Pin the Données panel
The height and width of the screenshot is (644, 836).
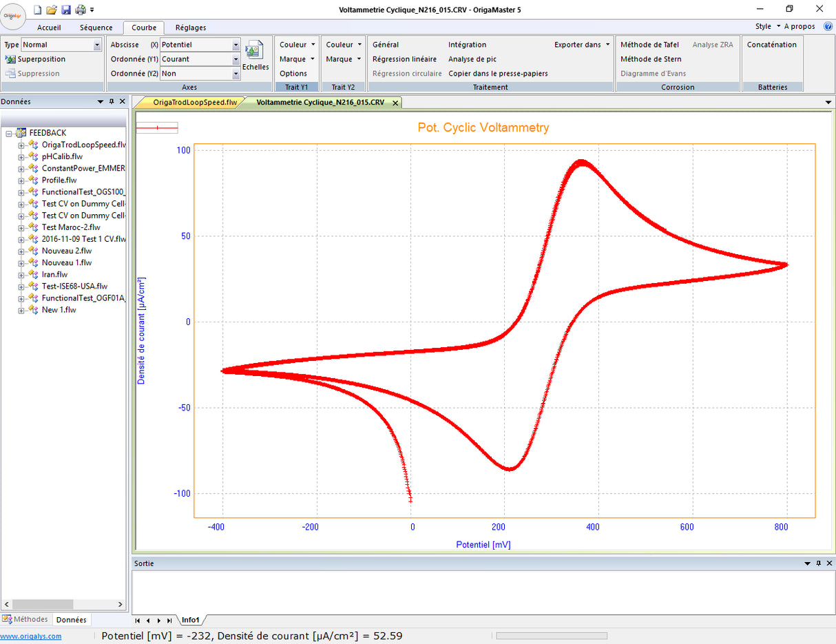[112, 102]
